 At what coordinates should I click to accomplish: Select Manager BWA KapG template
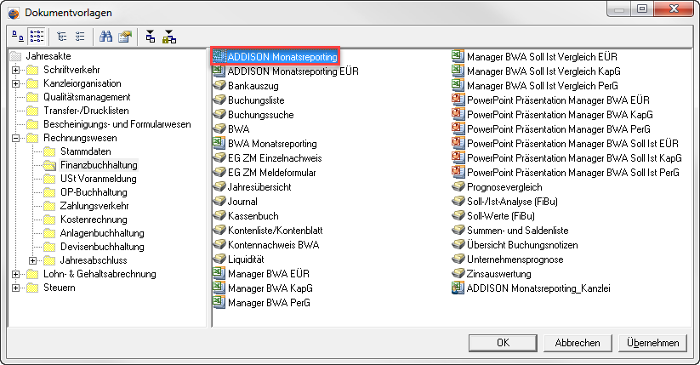pos(270,288)
